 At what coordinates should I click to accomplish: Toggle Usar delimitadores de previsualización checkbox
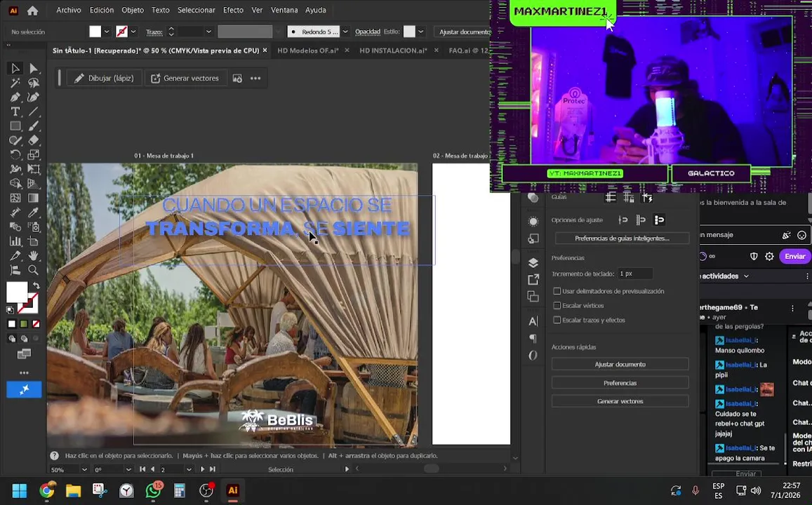[557, 291]
